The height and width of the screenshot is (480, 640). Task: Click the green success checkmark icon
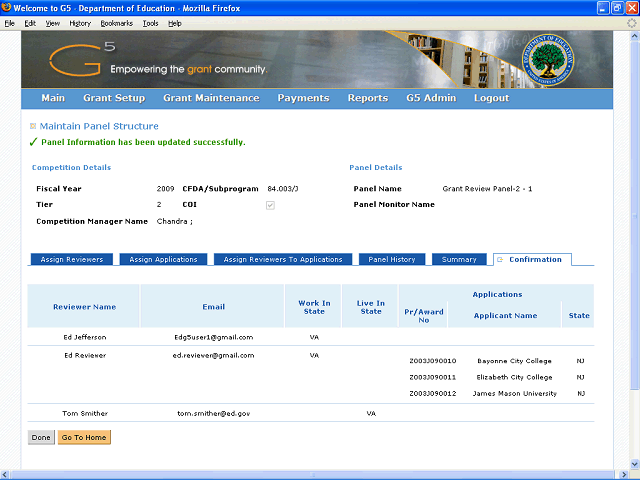click(34, 142)
